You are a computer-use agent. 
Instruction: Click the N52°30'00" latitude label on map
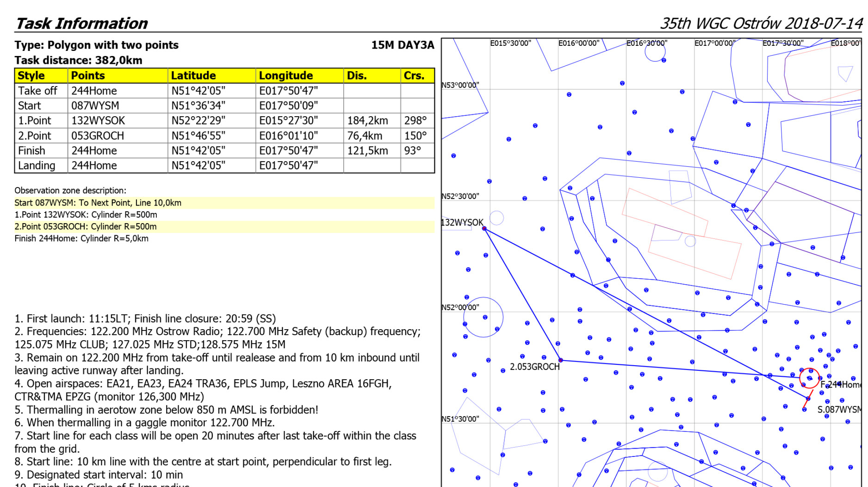[460, 196]
